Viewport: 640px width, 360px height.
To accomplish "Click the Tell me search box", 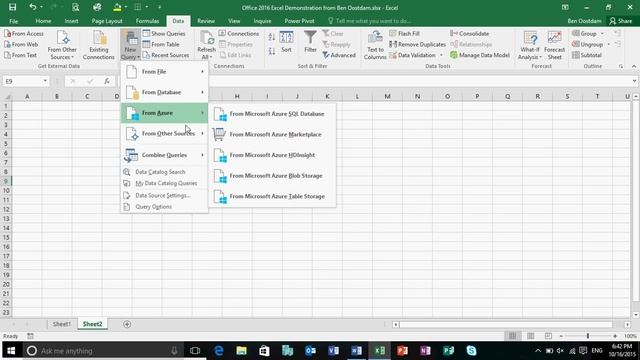I will (x=369, y=21).
